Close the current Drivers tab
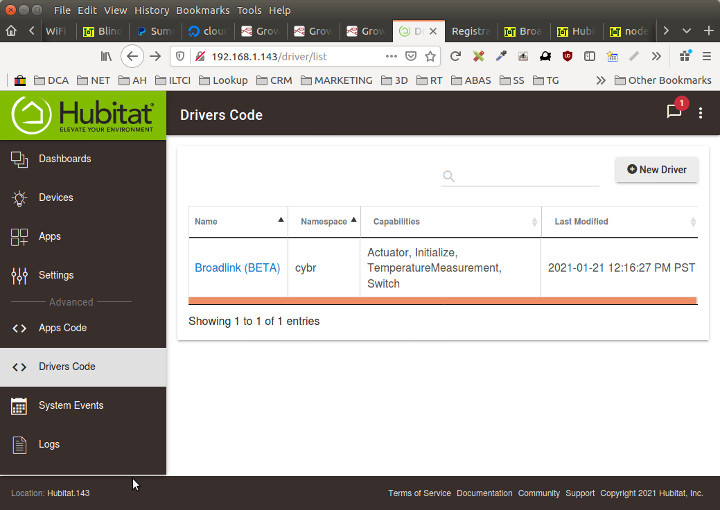Screen dimensions: 720x510 pyautogui.click(x=433, y=31)
